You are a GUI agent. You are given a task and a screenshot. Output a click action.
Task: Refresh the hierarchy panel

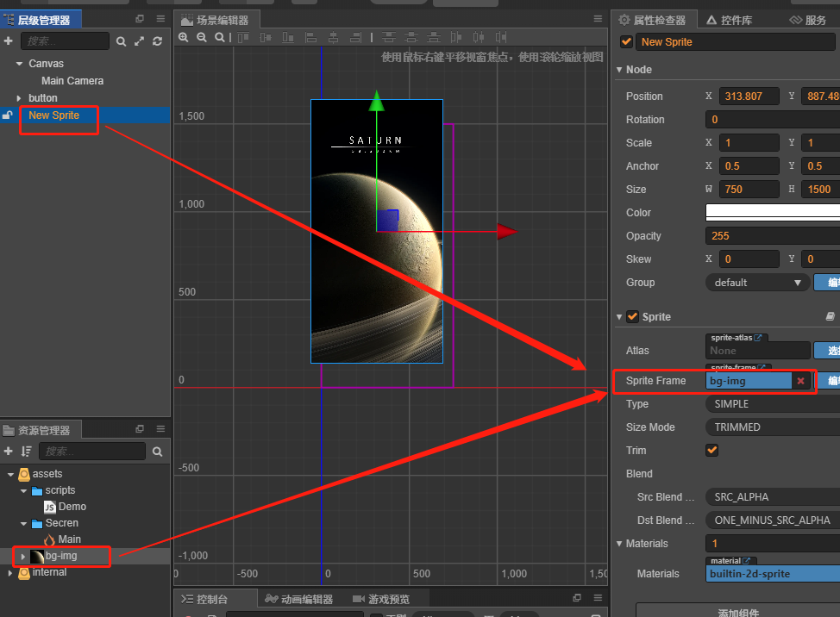click(158, 41)
